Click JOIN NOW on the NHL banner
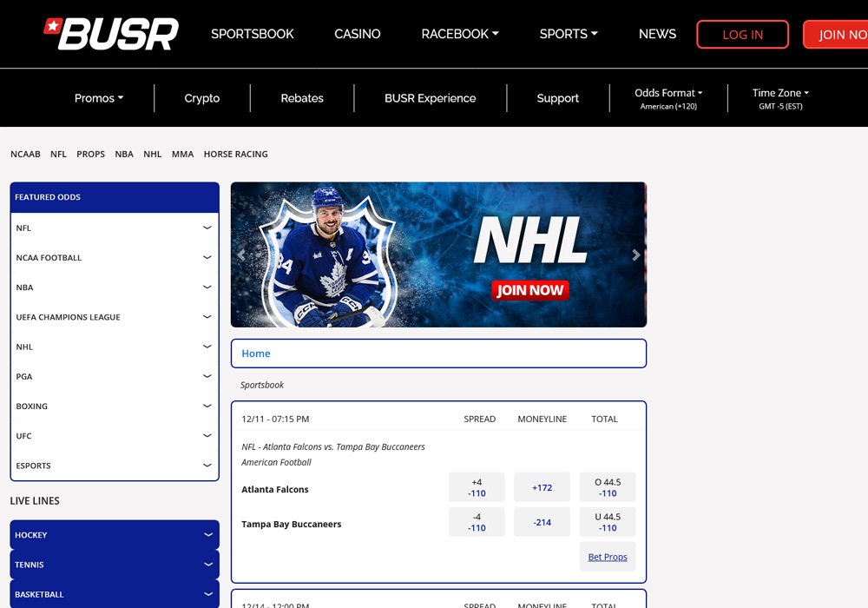The width and height of the screenshot is (868, 608). click(x=530, y=290)
